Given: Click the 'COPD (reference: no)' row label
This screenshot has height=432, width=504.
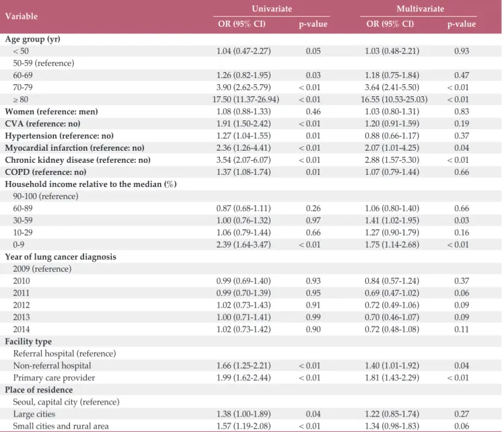Looking at the screenshot, I should coord(46,172).
